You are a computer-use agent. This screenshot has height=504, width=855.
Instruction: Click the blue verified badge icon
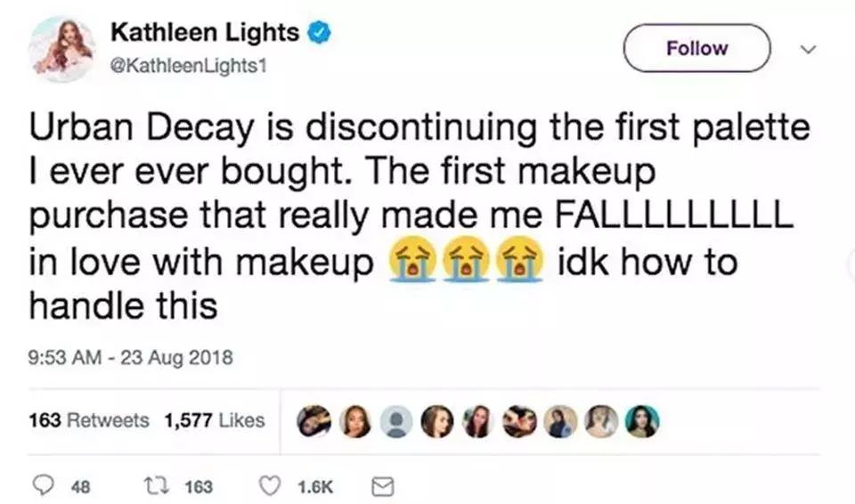tap(319, 34)
